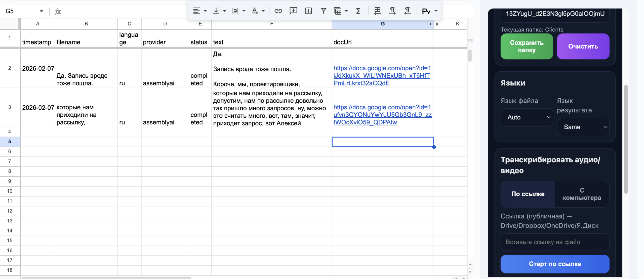Set right-to-left text direction
Viewport: 644px width, 279px height.
[408, 11]
